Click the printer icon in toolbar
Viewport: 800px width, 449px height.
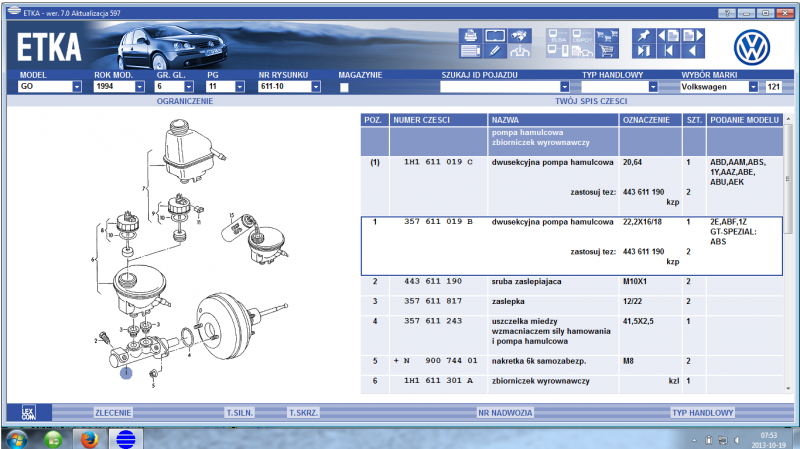470,35
